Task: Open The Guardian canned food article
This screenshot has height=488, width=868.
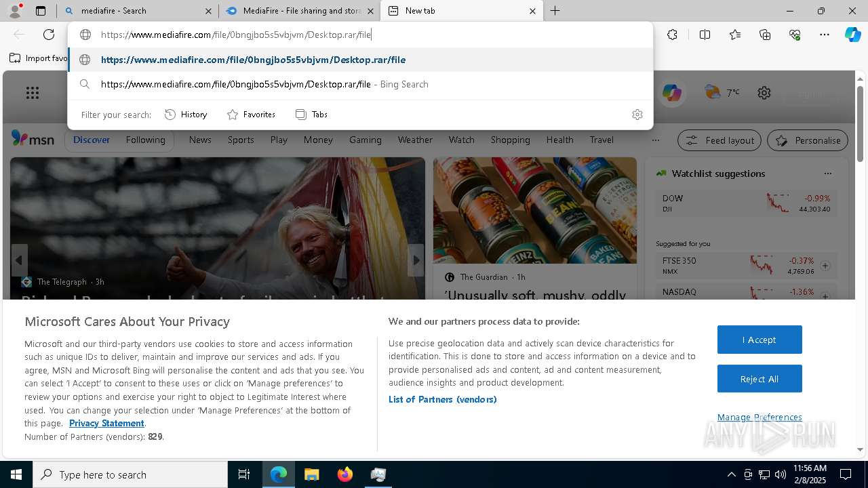Action: click(x=535, y=229)
